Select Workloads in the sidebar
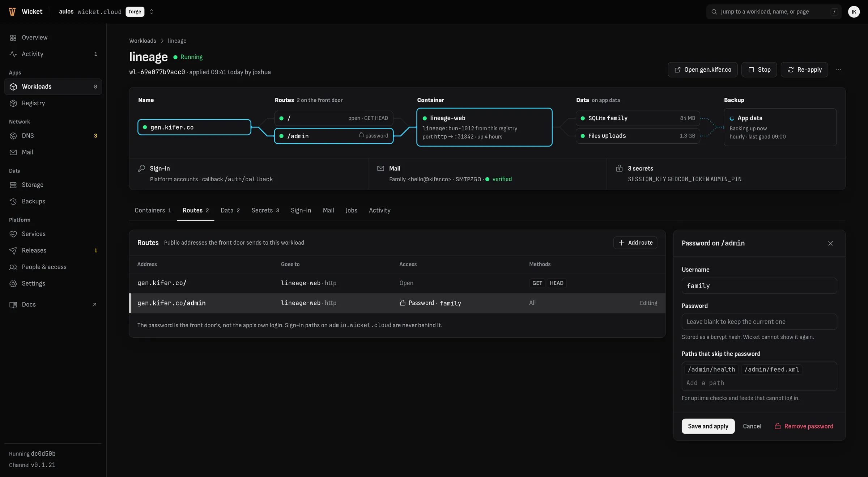The width and height of the screenshot is (868, 477). (53, 86)
